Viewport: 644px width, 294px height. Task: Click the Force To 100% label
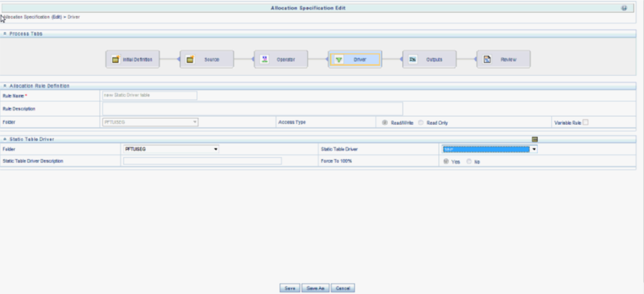(336, 161)
